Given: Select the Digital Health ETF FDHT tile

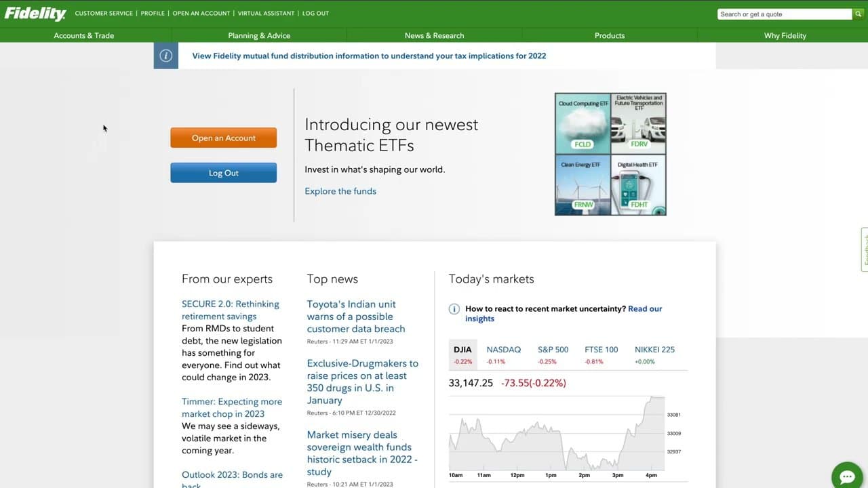Looking at the screenshot, I should [637, 184].
